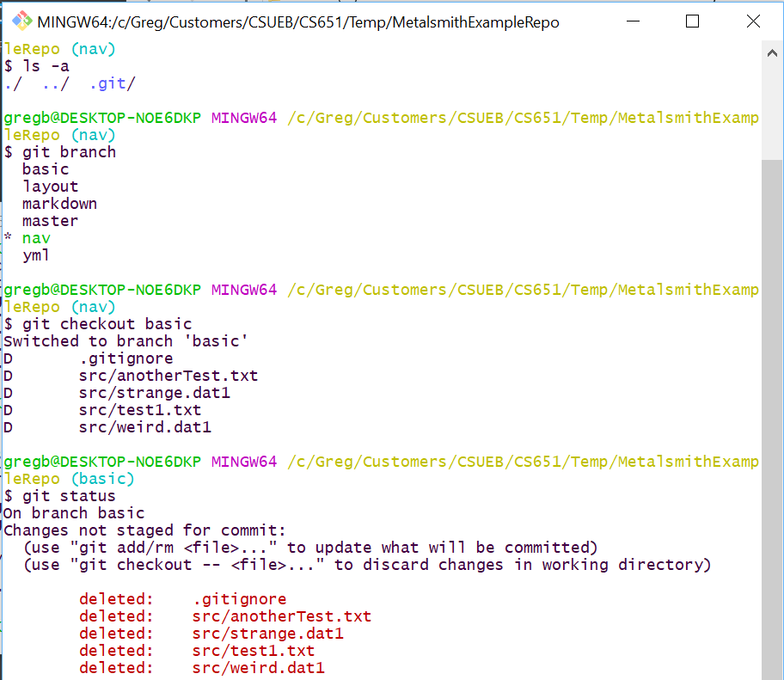Click the deleted file src/anotherTest.txt
Viewport: 784px width, 680px height.
(x=281, y=616)
